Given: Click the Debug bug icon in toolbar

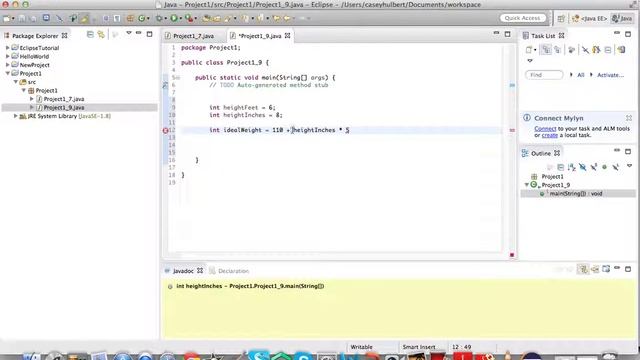Looking at the screenshot, I should click(159, 18).
